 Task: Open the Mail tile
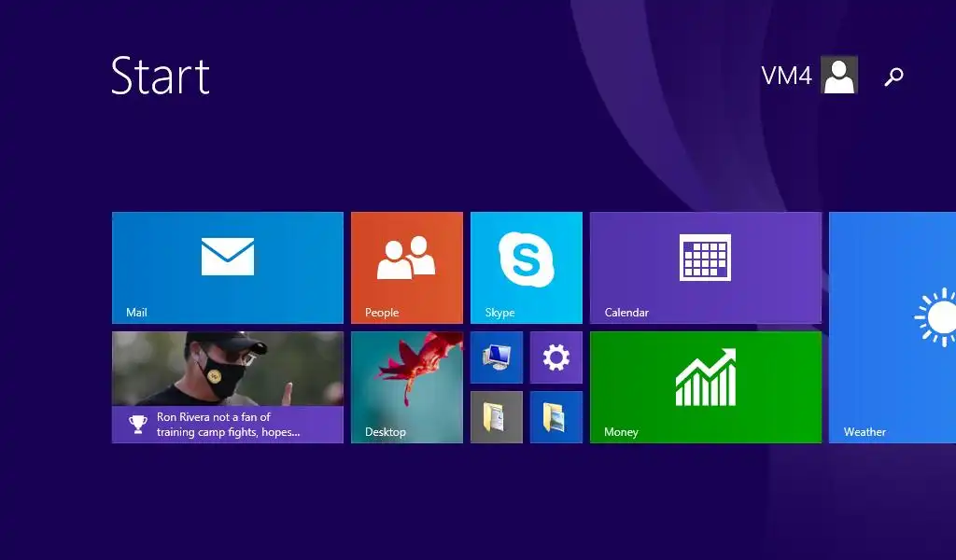(228, 268)
